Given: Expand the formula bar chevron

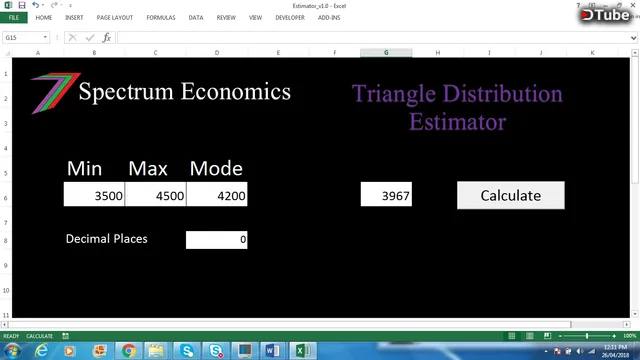Looking at the screenshot, I should tap(633, 38).
